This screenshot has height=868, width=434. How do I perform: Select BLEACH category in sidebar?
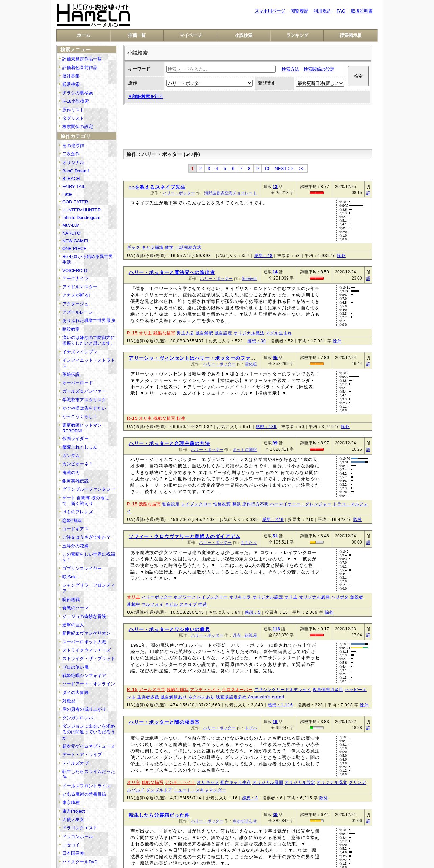71,178
